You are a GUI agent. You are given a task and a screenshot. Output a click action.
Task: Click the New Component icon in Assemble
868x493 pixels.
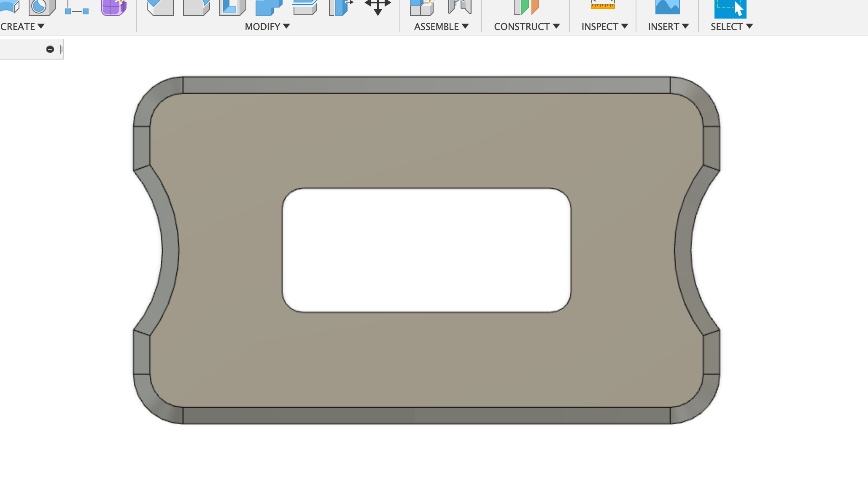coord(422,7)
